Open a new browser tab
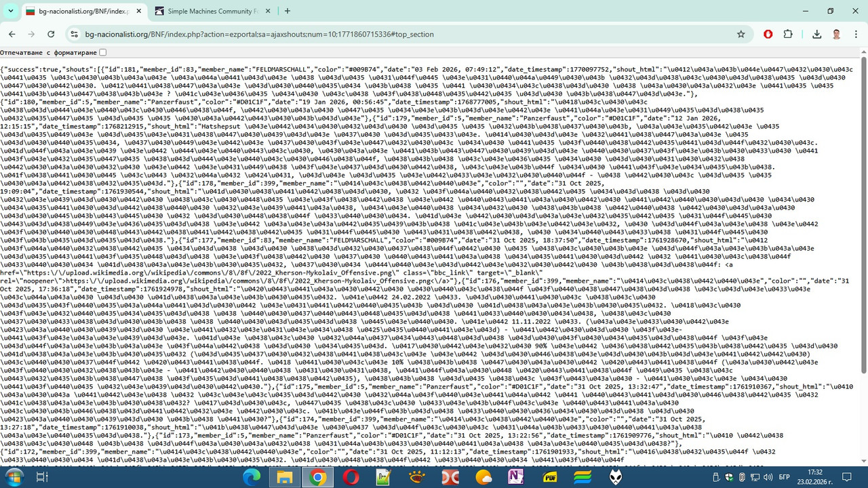868x488 pixels. tap(288, 11)
